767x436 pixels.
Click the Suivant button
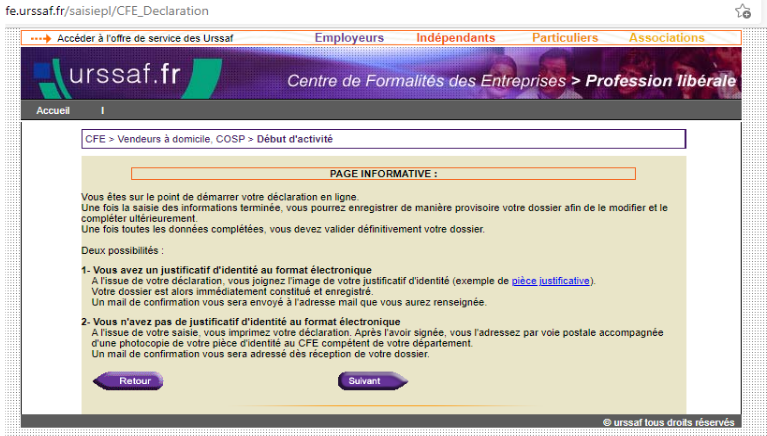373,381
